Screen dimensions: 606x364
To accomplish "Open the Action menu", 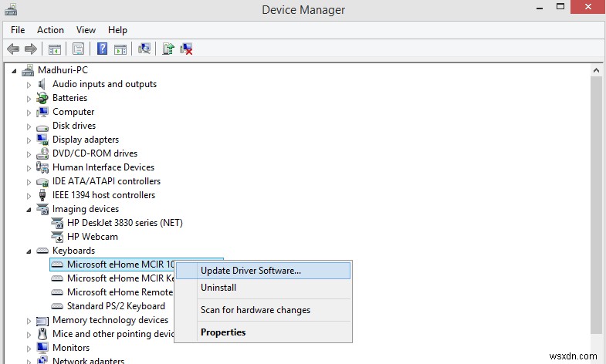I will click(x=50, y=30).
